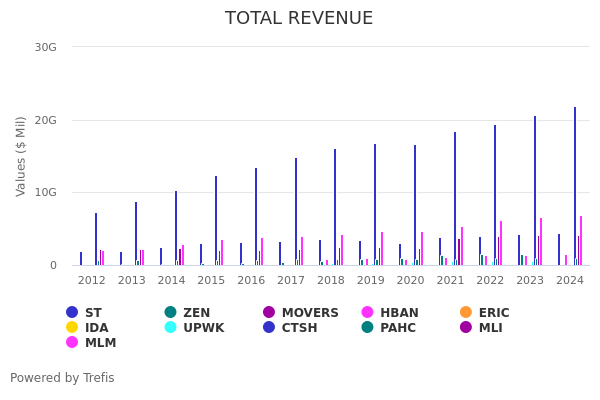Click the yellow IDA legend marker
600x400 pixels.
click(72, 328)
